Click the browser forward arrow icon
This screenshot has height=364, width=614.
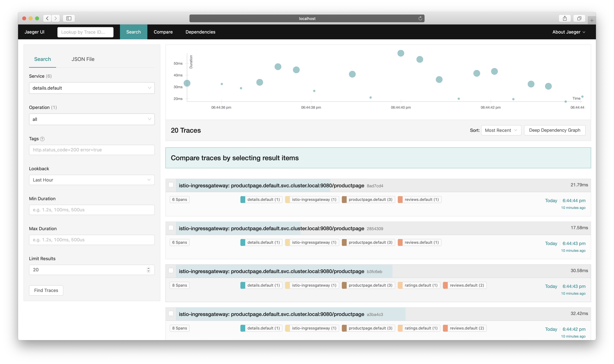pos(56,18)
